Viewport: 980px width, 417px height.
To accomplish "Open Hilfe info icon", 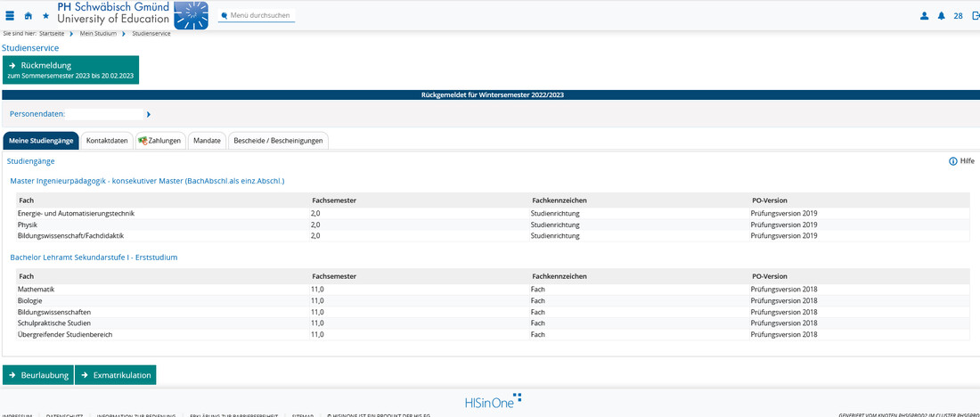I will click(x=953, y=161).
